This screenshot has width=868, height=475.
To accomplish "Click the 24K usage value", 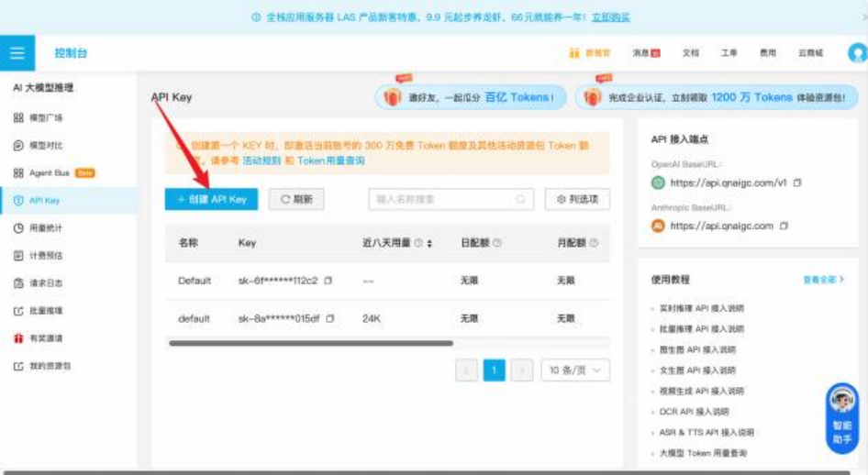I will tap(372, 318).
